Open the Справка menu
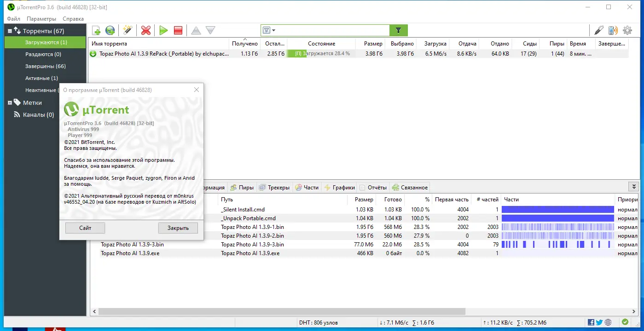 [73, 19]
